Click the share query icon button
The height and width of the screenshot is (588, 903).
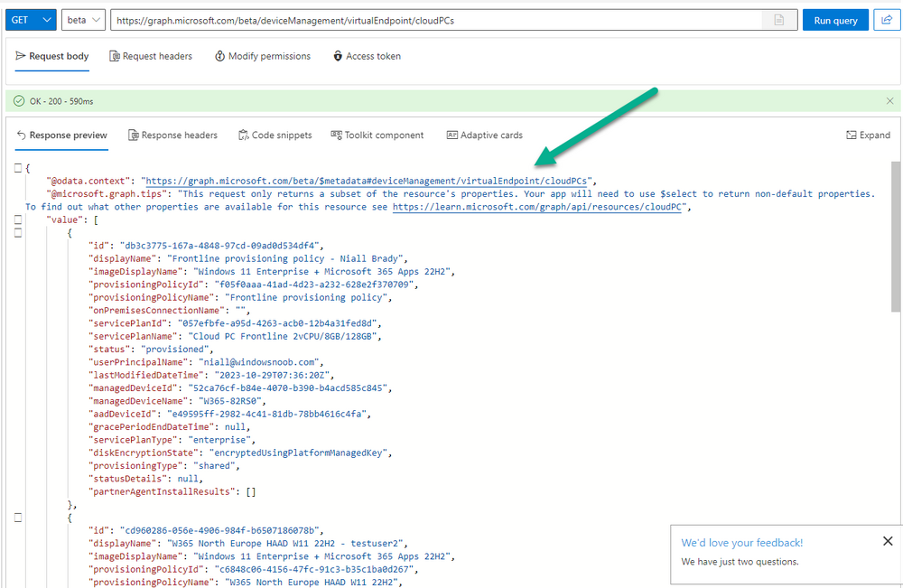pyautogui.click(x=887, y=20)
